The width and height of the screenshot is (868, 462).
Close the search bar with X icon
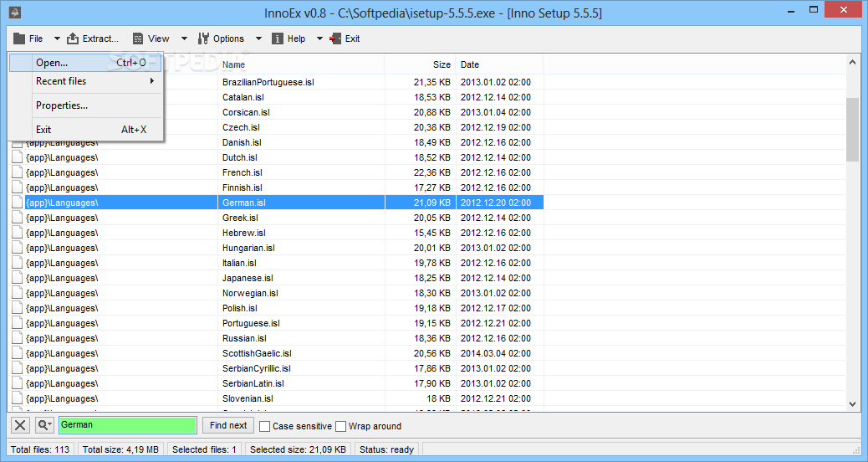pos(20,425)
